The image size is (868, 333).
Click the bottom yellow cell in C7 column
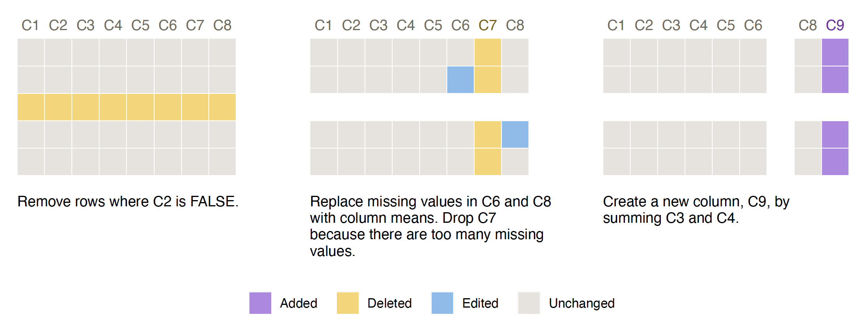coord(488,162)
